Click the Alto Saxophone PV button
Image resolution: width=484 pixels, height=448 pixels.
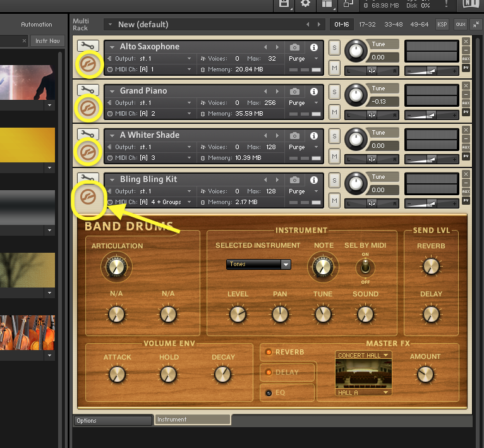(x=466, y=68)
